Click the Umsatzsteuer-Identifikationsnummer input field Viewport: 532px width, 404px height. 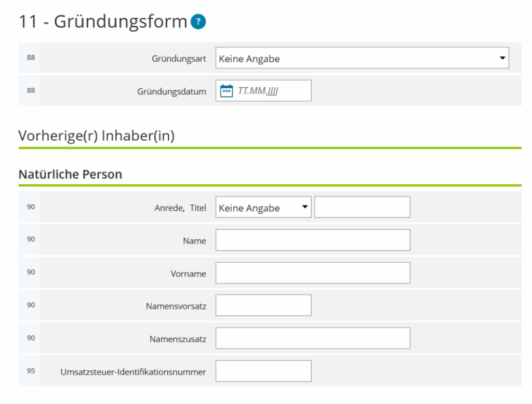(x=263, y=371)
